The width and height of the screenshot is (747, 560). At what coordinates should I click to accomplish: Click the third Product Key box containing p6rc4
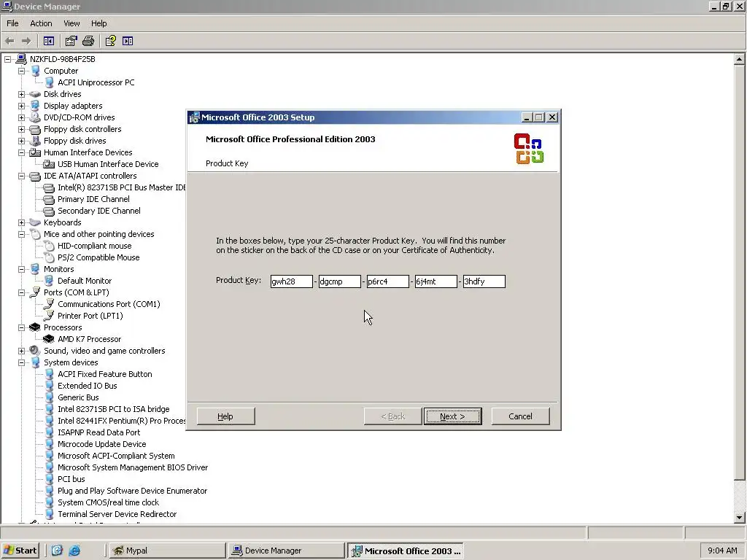[x=388, y=281]
